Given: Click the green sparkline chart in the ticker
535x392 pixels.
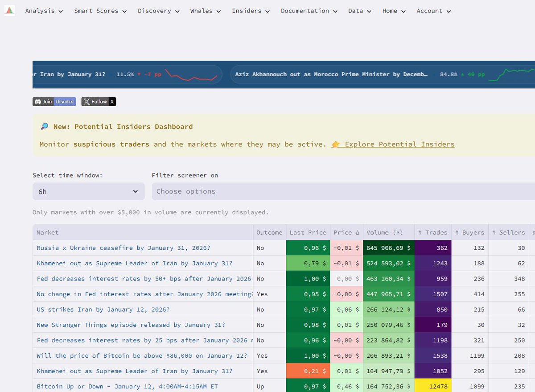Looking at the screenshot, I should pyautogui.click(x=513, y=72).
